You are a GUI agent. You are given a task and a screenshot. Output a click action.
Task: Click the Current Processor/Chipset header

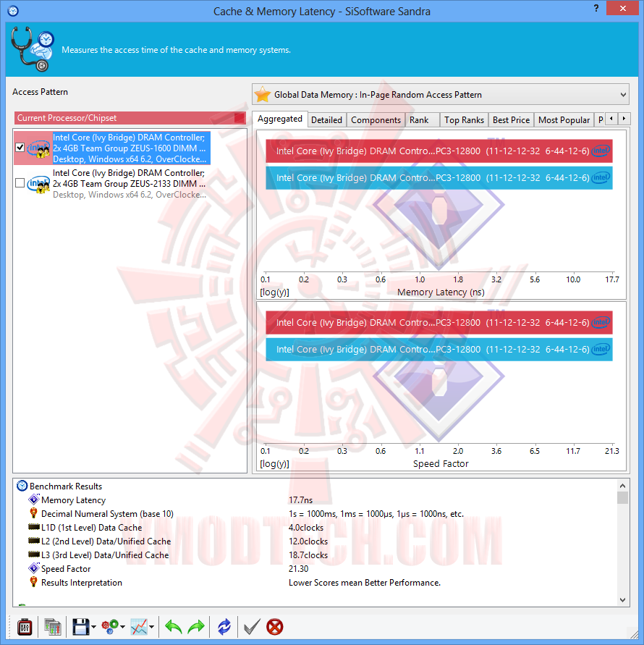click(x=130, y=118)
